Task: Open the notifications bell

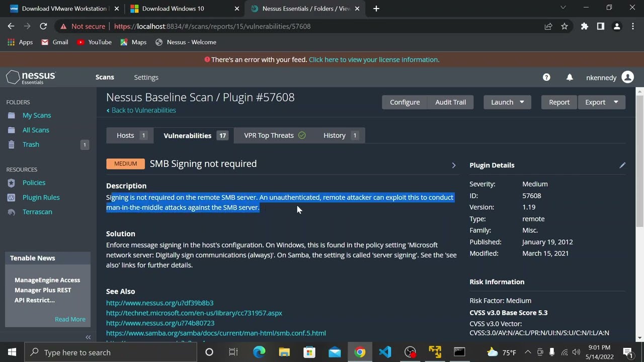Action: click(x=570, y=77)
